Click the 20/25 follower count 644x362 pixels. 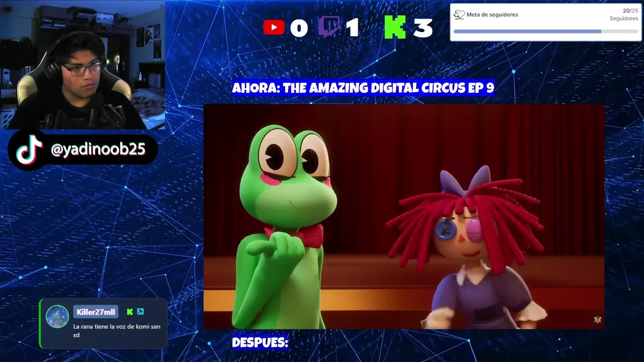(630, 11)
